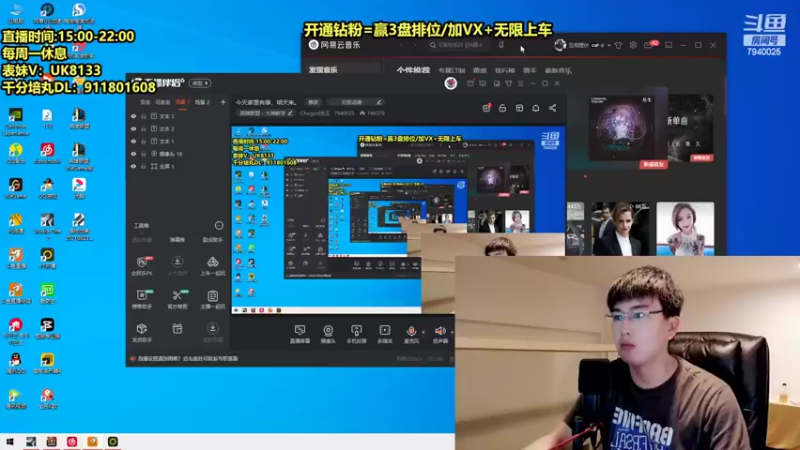This screenshot has width=800, height=450.
Task: Open the task box icon with red badge
Action: click(486, 108)
